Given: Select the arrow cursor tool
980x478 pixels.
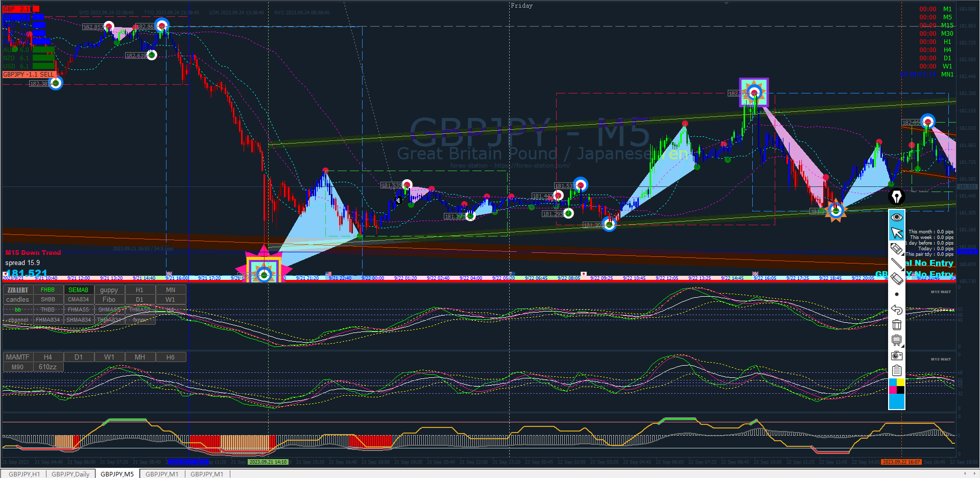Looking at the screenshot, I should pyautogui.click(x=897, y=233).
